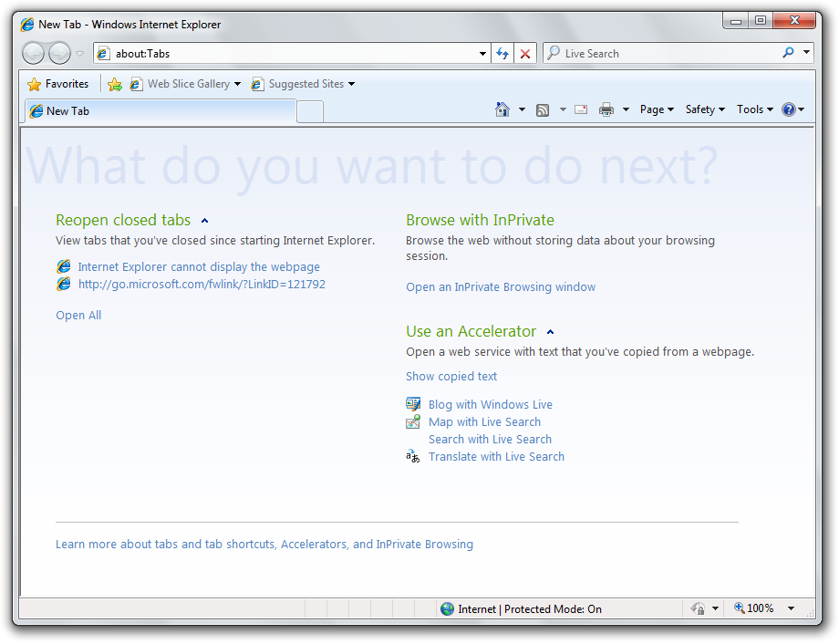The height and width of the screenshot is (644, 839).
Task: Expand the Feeds dropdown arrow
Action: 563,109
